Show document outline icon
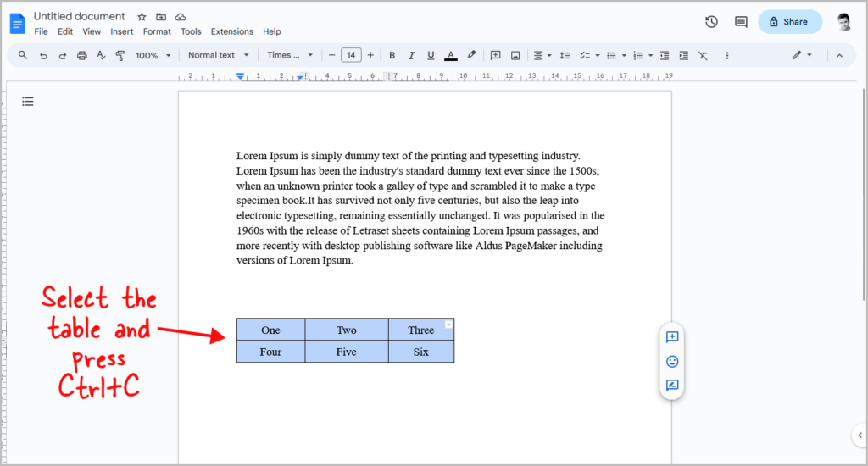Viewport: 868px width, 466px height. point(28,102)
